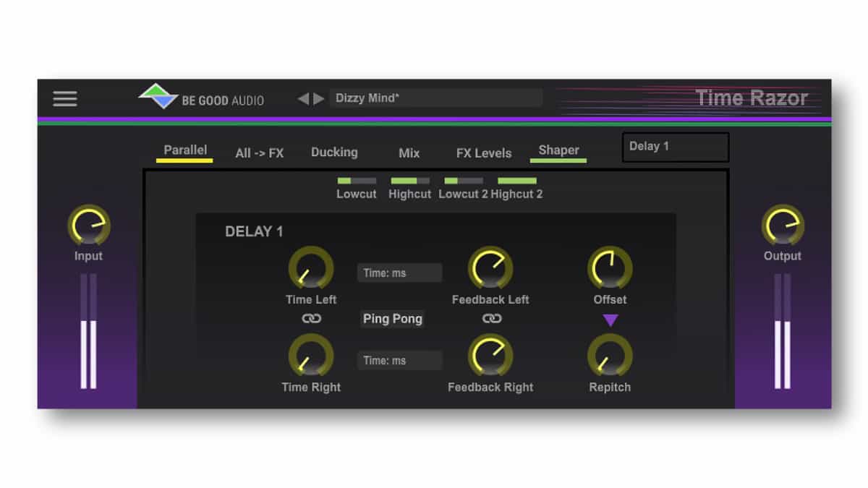Adjust the Lowcut 2 slider bar
The height and width of the screenshot is (488, 868).
(464, 181)
